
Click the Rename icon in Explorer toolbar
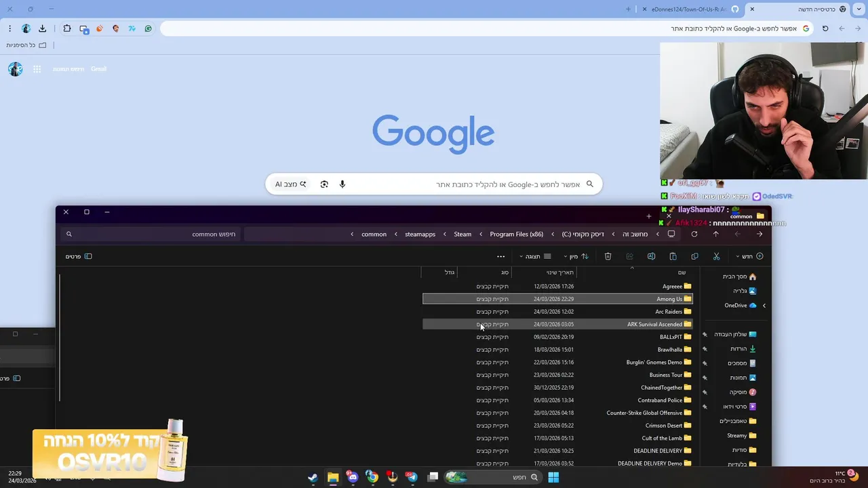(651, 256)
